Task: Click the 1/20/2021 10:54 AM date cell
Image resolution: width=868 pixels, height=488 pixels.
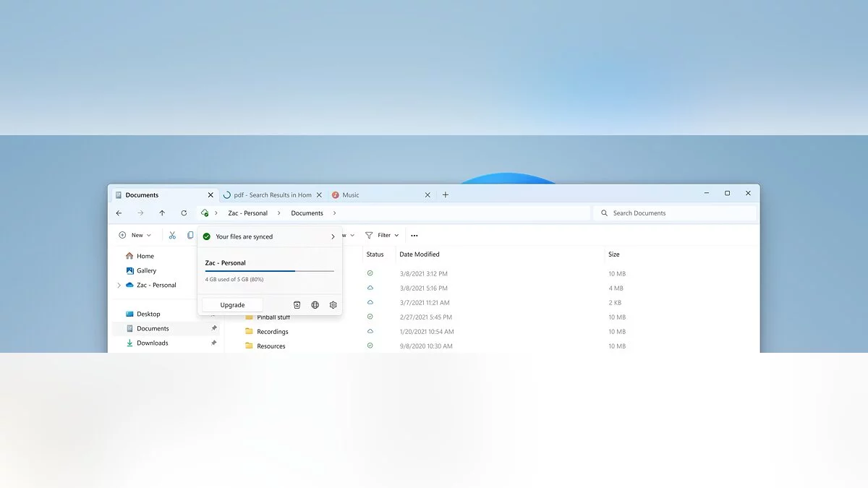Action: click(x=427, y=331)
